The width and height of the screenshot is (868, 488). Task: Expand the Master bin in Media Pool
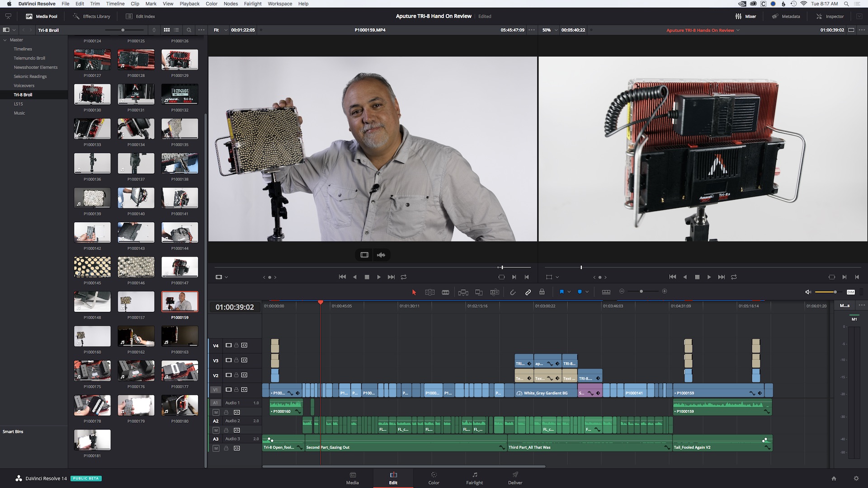4,39
